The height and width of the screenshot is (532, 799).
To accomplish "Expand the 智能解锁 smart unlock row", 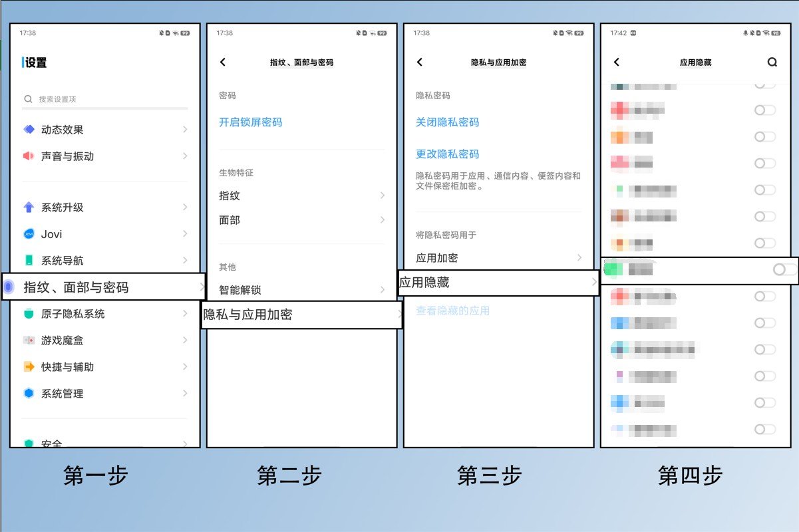I will pyautogui.click(x=301, y=289).
